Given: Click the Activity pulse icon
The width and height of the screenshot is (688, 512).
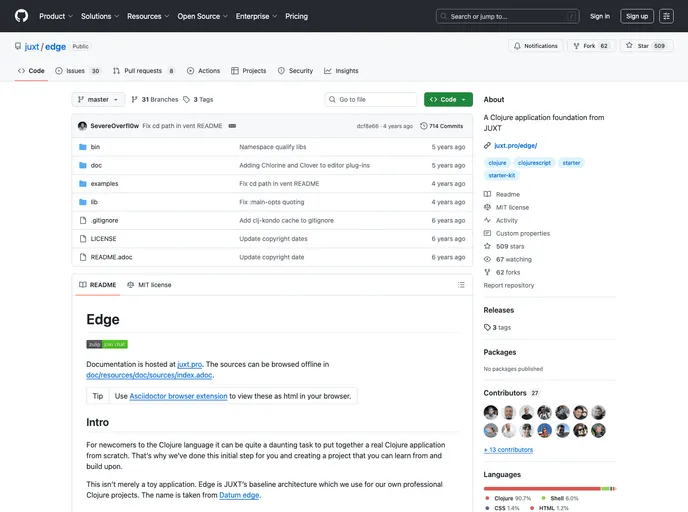Looking at the screenshot, I should (x=487, y=220).
